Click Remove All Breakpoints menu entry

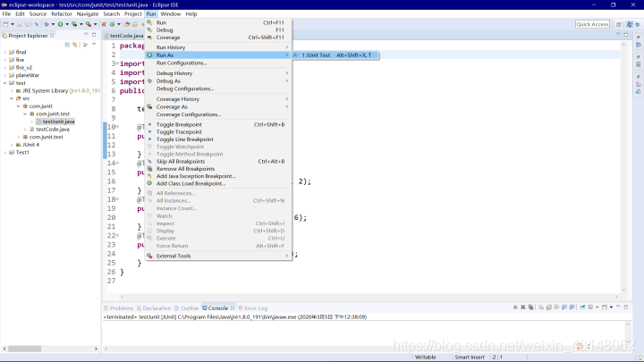click(218, 169)
